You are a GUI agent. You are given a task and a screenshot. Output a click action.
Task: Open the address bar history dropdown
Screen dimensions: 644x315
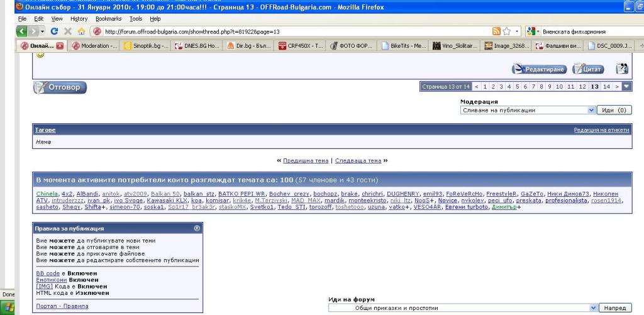click(x=517, y=31)
